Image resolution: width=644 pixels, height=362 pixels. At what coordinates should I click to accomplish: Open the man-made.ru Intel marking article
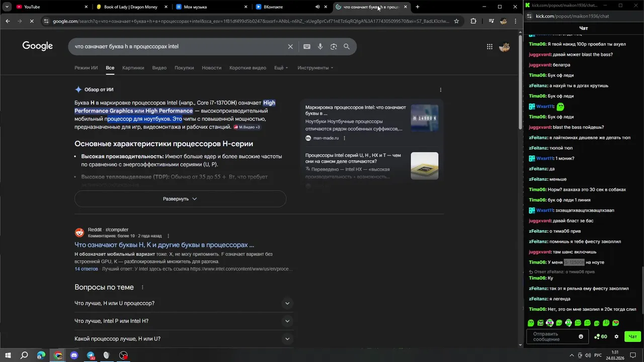(x=356, y=110)
